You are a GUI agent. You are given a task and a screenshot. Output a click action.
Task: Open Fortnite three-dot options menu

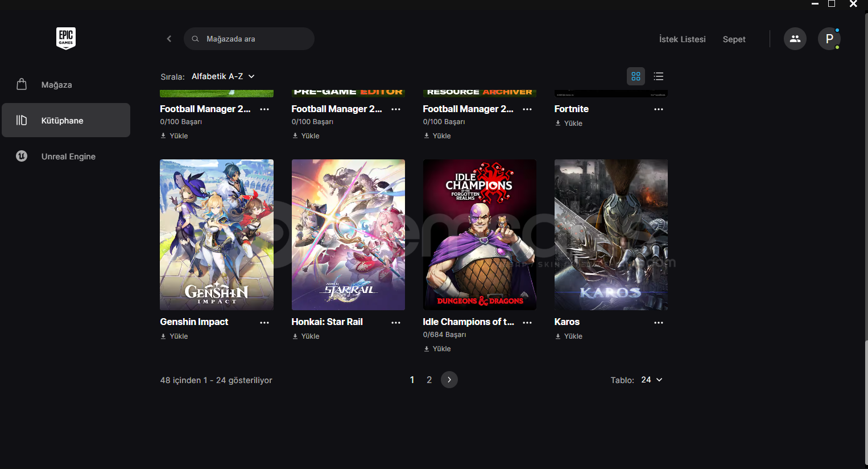tap(659, 109)
